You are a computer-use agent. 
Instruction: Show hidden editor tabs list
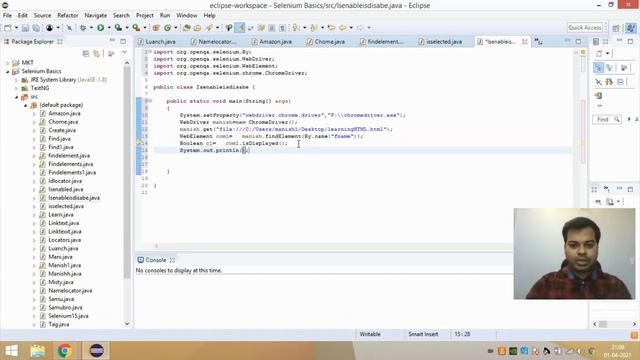538,42
